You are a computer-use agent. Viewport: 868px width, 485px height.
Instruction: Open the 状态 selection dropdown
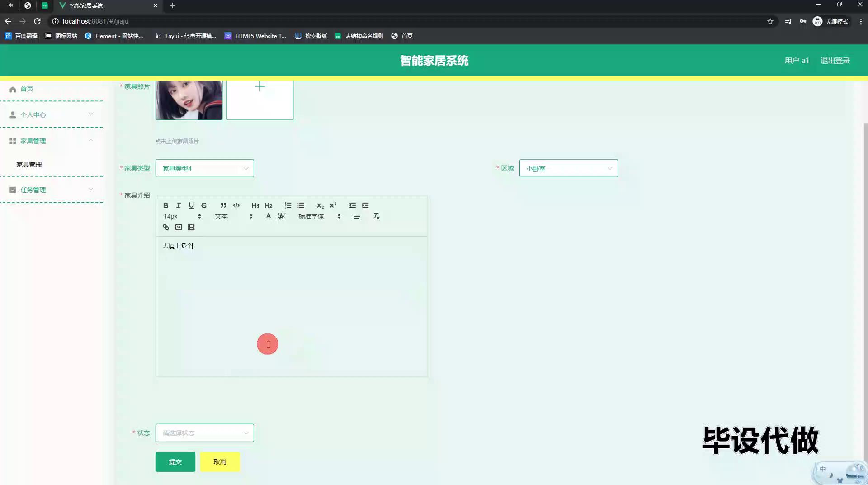[x=204, y=433]
